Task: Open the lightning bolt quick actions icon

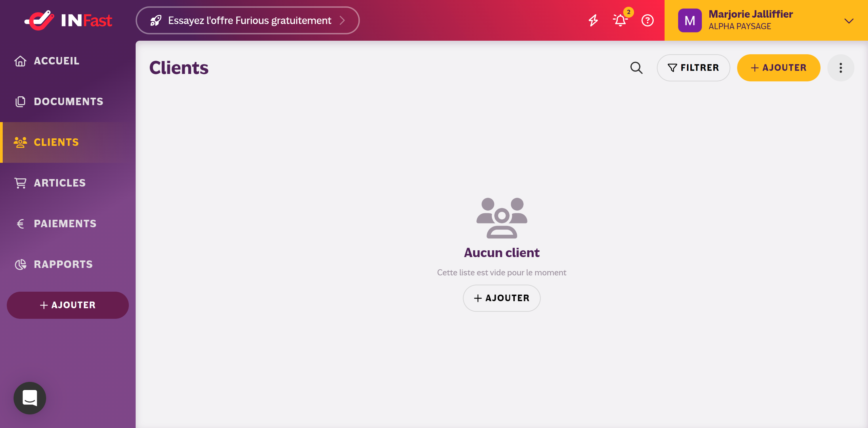Action: click(593, 20)
